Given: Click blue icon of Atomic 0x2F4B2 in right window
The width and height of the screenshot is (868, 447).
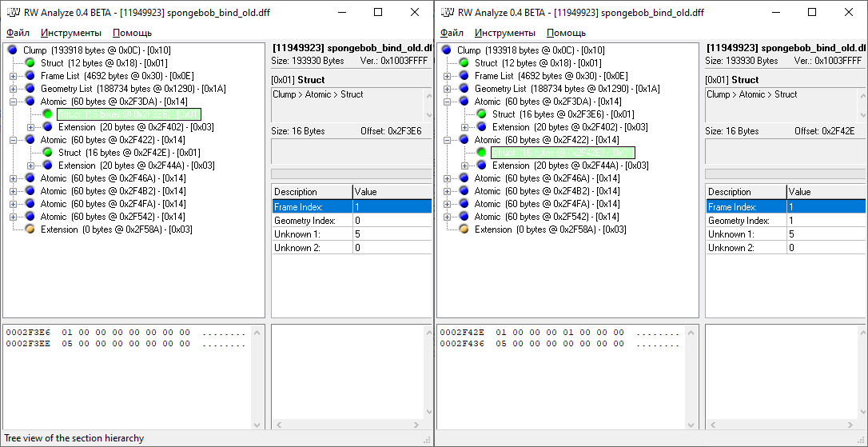Looking at the screenshot, I should (x=464, y=190).
